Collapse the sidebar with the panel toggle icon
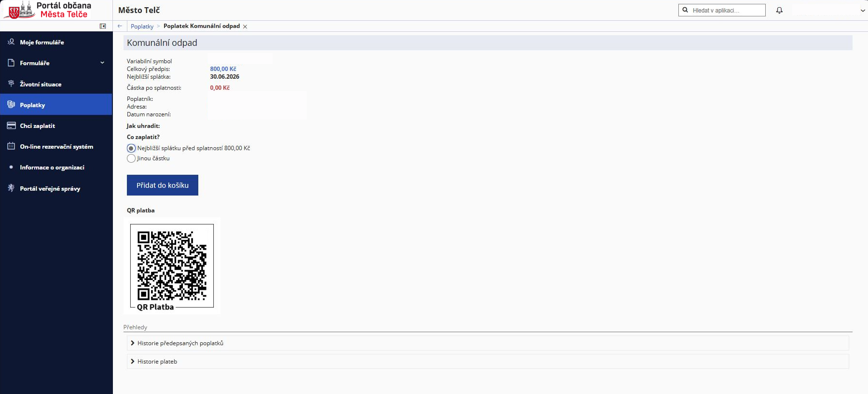Screen dimensions: 868x394 [x=103, y=26]
